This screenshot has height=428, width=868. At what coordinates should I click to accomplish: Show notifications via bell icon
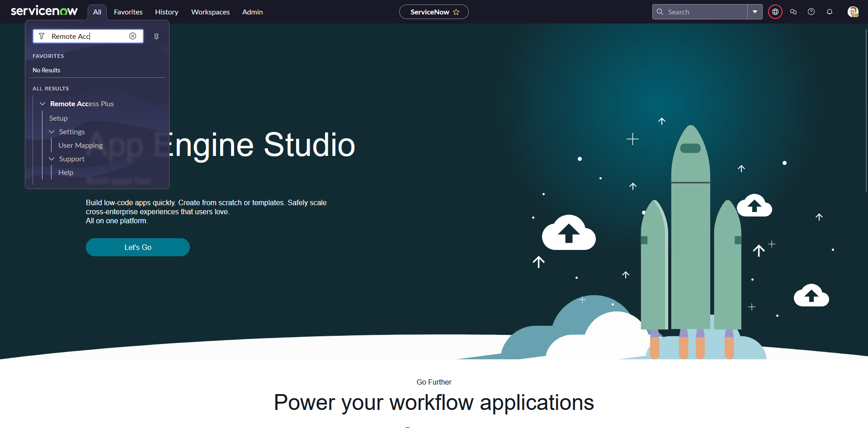(829, 12)
